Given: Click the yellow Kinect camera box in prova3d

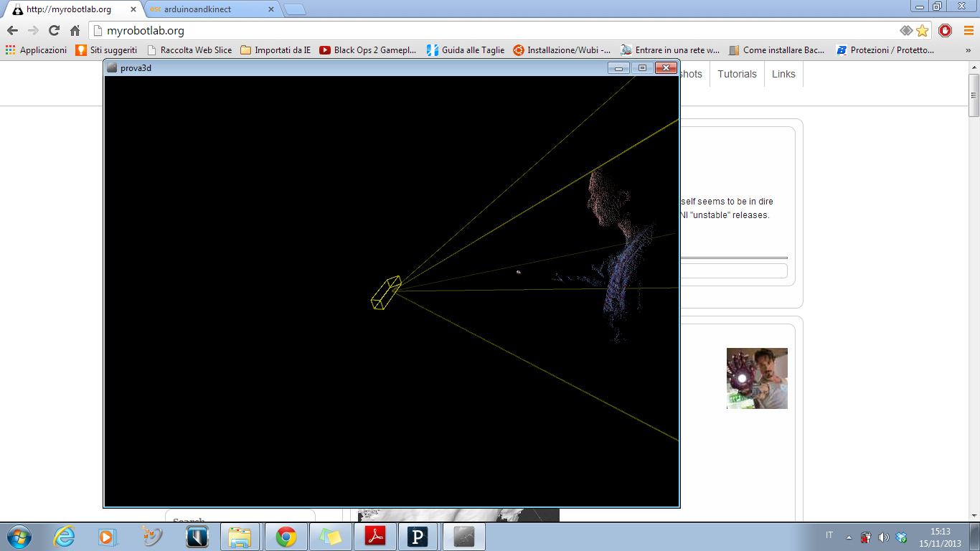Looking at the screenshot, I should (385, 293).
